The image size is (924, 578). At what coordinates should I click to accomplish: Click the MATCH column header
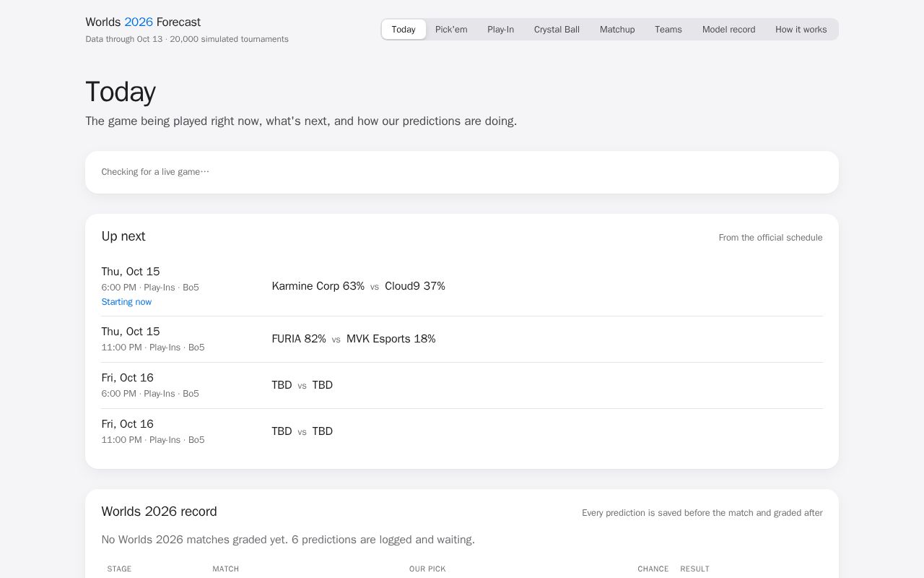click(226, 569)
